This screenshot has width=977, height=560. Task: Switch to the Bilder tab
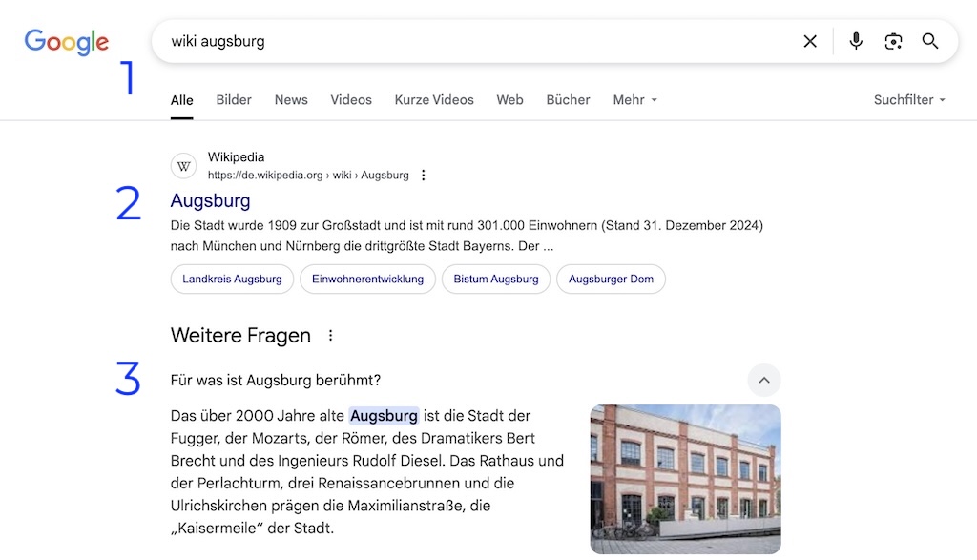coord(234,100)
